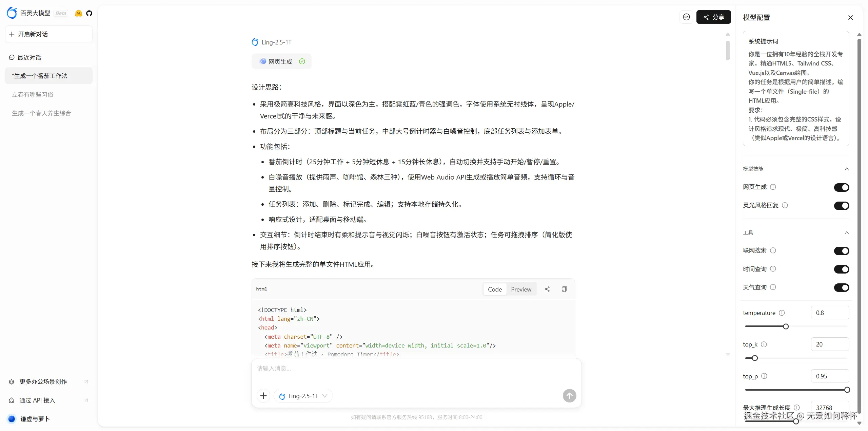
Task: Switch language with the En icon
Action: (686, 17)
